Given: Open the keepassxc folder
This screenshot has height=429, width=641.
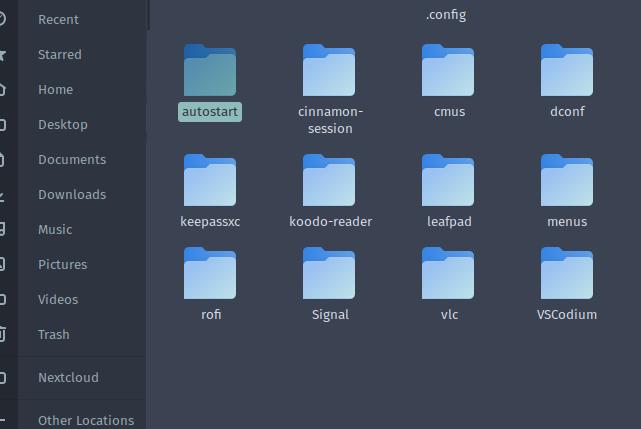Looking at the screenshot, I should (210, 181).
